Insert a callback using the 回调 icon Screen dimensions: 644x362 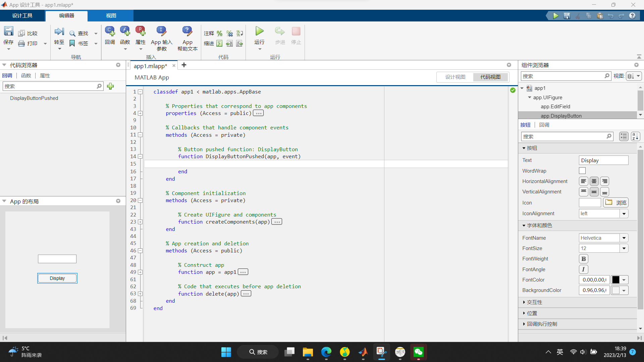[110, 30]
